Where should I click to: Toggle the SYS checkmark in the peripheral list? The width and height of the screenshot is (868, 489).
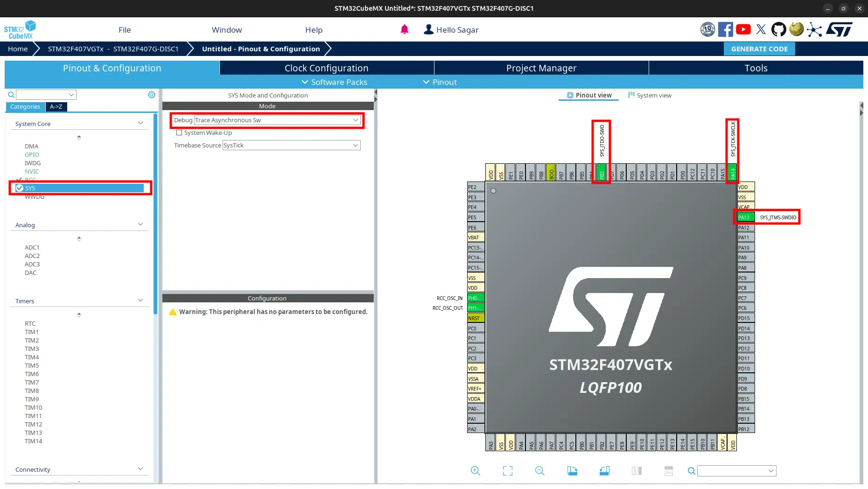click(x=20, y=188)
